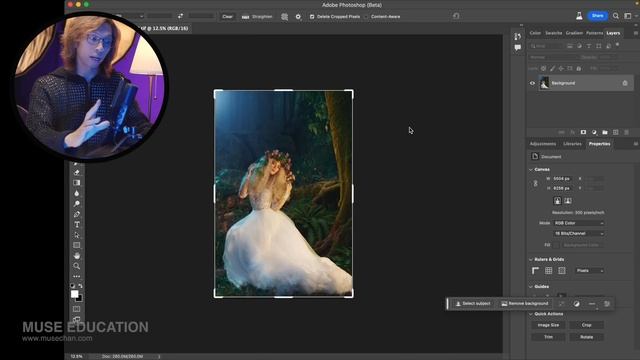
Task: Select the Path Selection tool
Action: (x=77, y=235)
